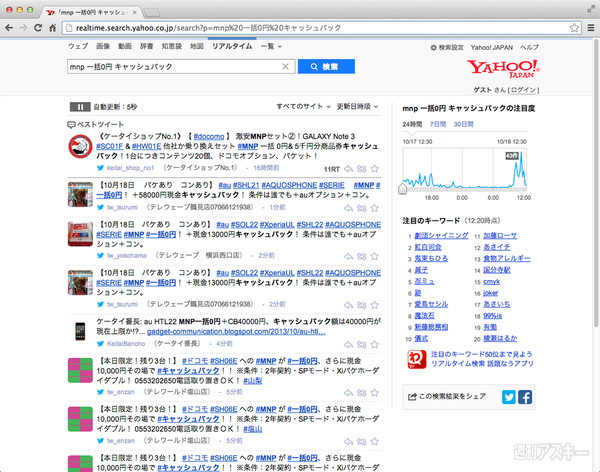Switch to the 知恵袋 search tab
Image resolution: width=600 pixels, height=472 pixels.
(171, 46)
